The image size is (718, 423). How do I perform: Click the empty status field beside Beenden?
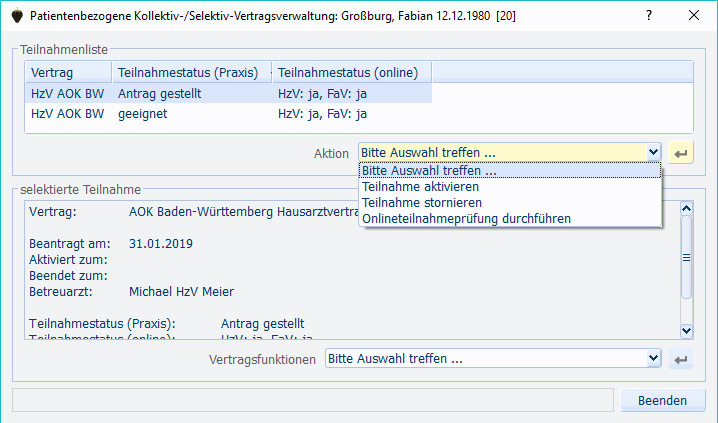click(x=313, y=400)
